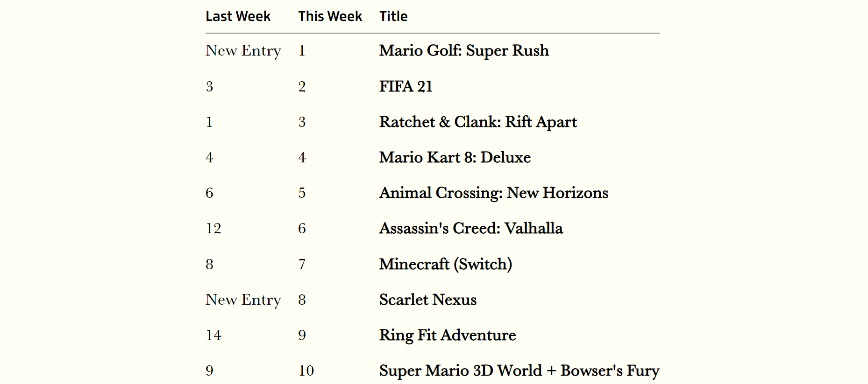Click this week rank 7 for Minecraft
Viewport: 868px width, 384px height.
click(302, 264)
